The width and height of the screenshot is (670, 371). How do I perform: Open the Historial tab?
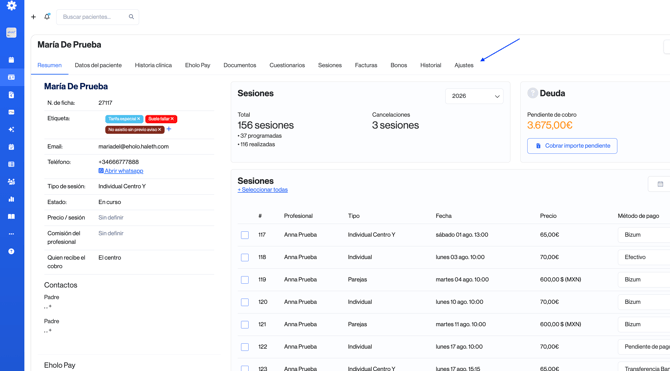(431, 65)
